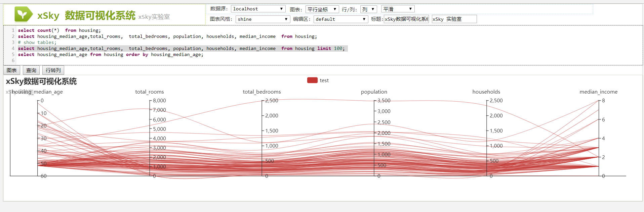Open the shine chart style dropdown
The width and height of the screenshot is (644, 212).
pyautogui.click(x=263, y=19)
